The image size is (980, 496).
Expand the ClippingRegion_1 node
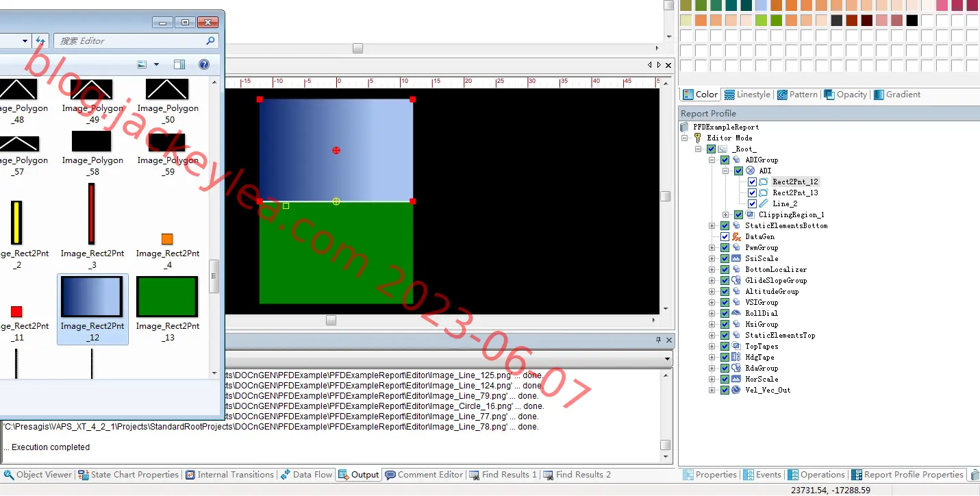[725, 214]
